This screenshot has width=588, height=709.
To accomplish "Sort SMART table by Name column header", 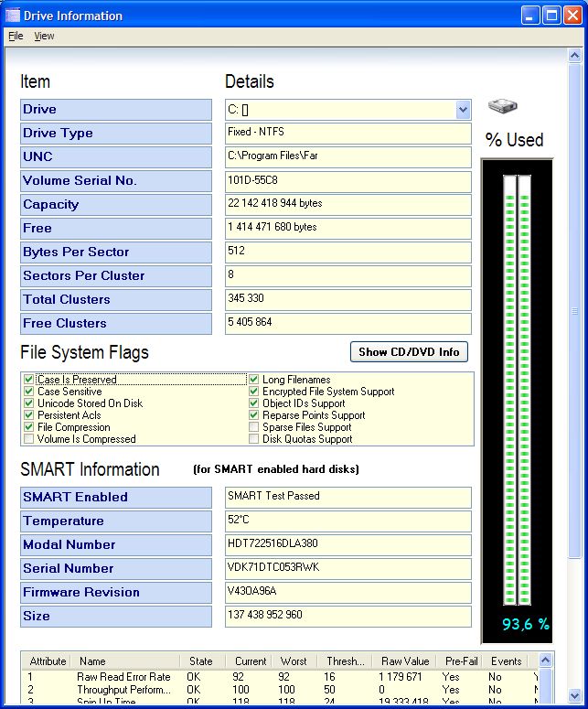I will pyautogui.click(x=92, y=661).
